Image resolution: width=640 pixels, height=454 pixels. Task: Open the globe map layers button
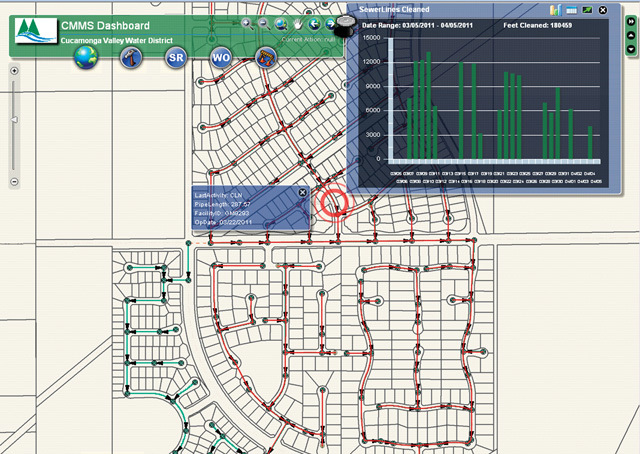point(87,59)
